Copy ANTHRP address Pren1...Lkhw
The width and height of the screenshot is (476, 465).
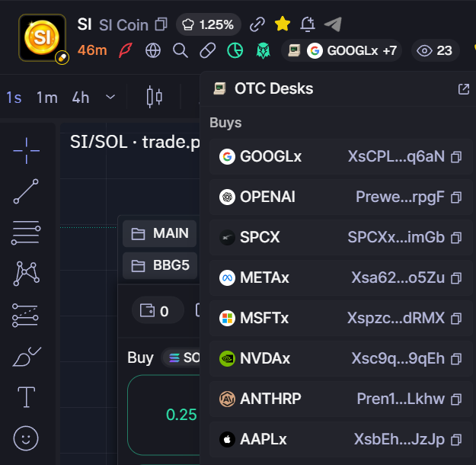click(x=456, y=399)
